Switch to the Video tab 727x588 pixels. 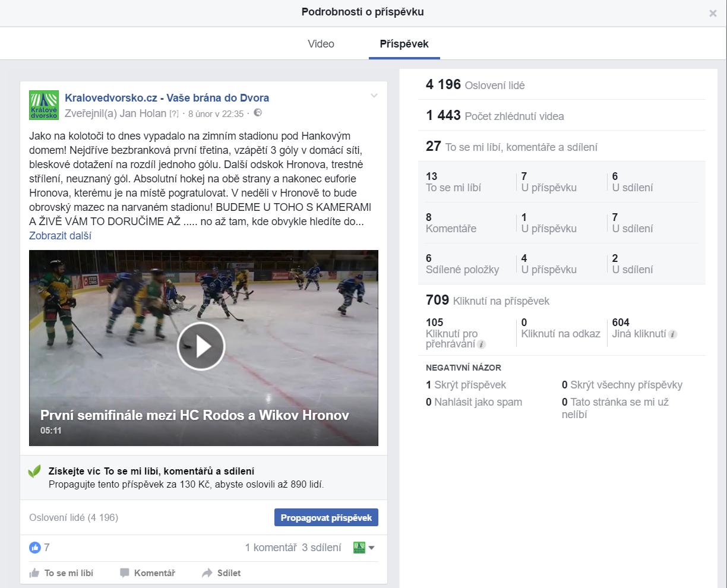pyautogui.click(x=321, y=44)
